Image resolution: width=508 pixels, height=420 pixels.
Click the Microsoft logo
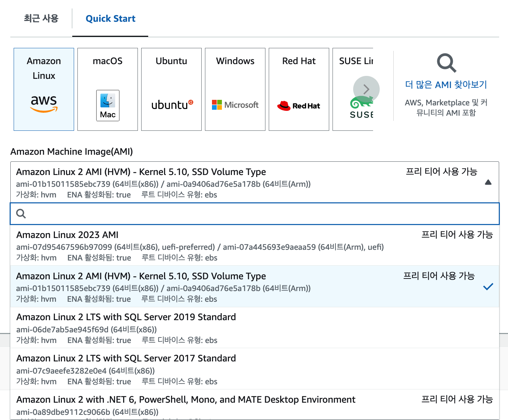(235, 105)
